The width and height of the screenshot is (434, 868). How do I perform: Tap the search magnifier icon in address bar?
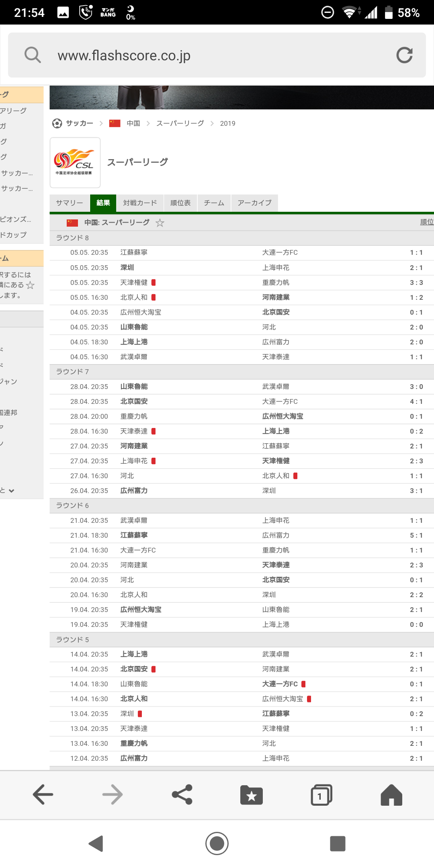tap(33, 55)
